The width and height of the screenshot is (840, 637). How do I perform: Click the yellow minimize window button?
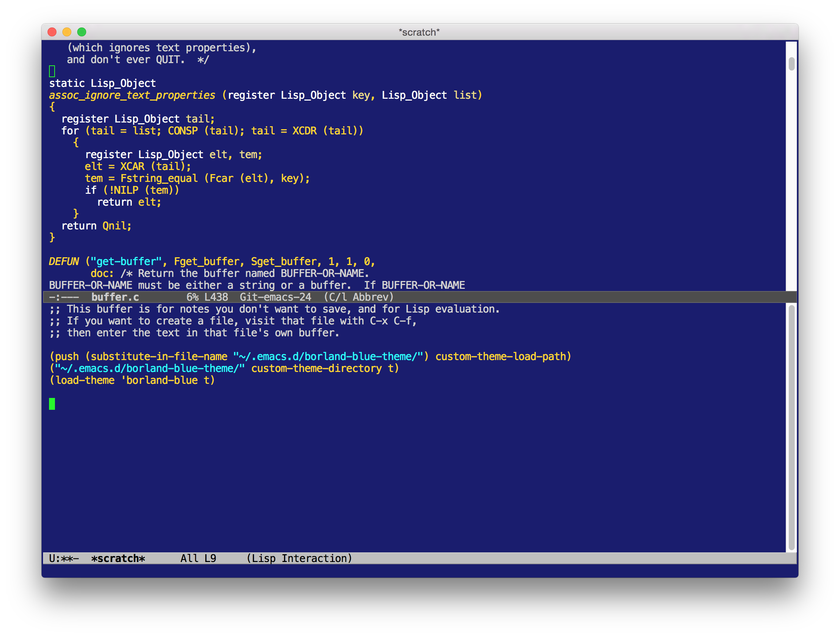point(67,32)
